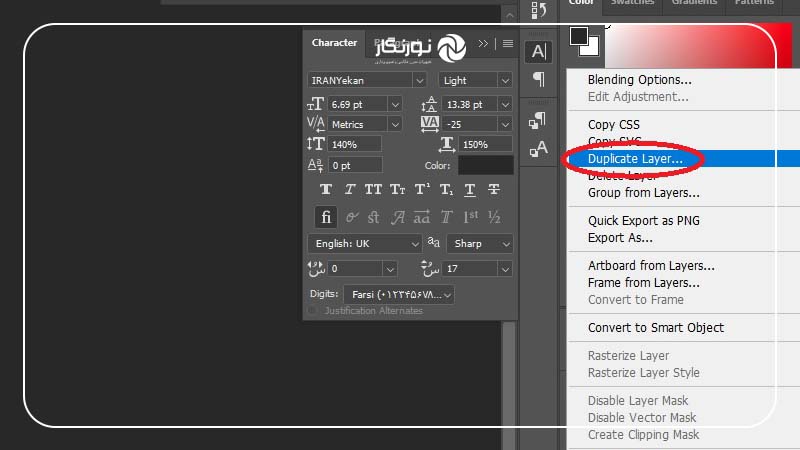Image resolution: width=800 pixels, height=450 pixels.
Task: Choose Export As... menu item
Action: click(620, 238)
